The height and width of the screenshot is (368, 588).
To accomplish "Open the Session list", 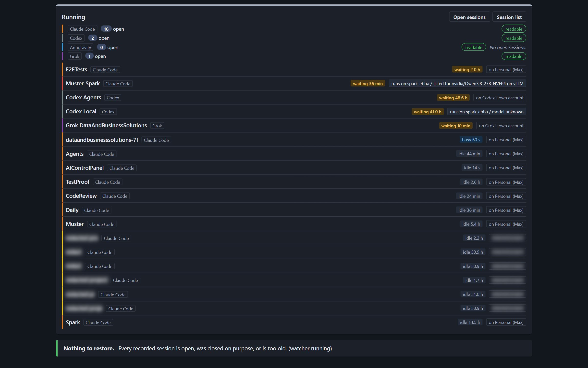I will [509, 17].
